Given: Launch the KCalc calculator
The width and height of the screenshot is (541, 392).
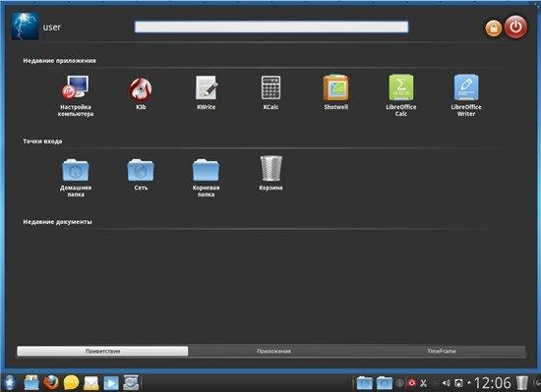Looking at the screenshot, I should point(270,92).
